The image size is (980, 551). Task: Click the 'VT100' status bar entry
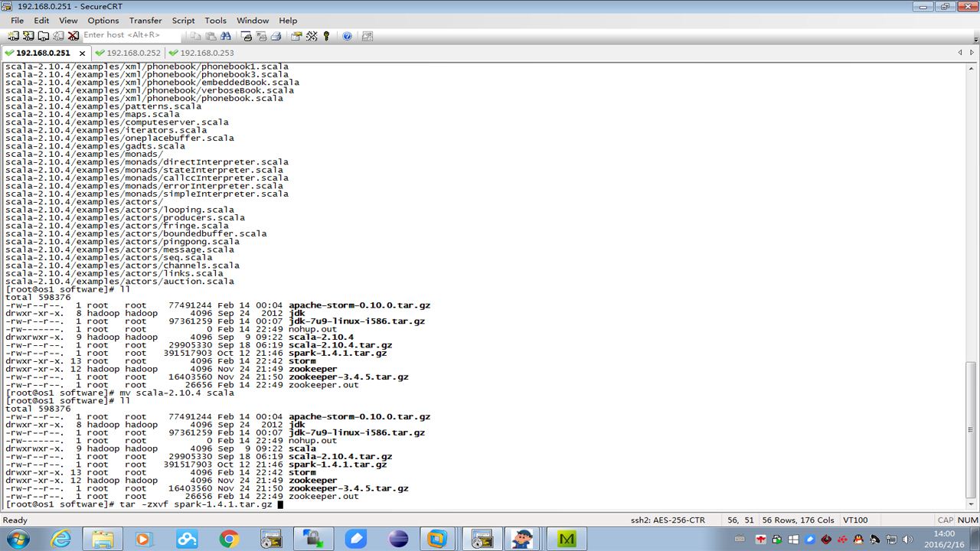pos(855,520)
